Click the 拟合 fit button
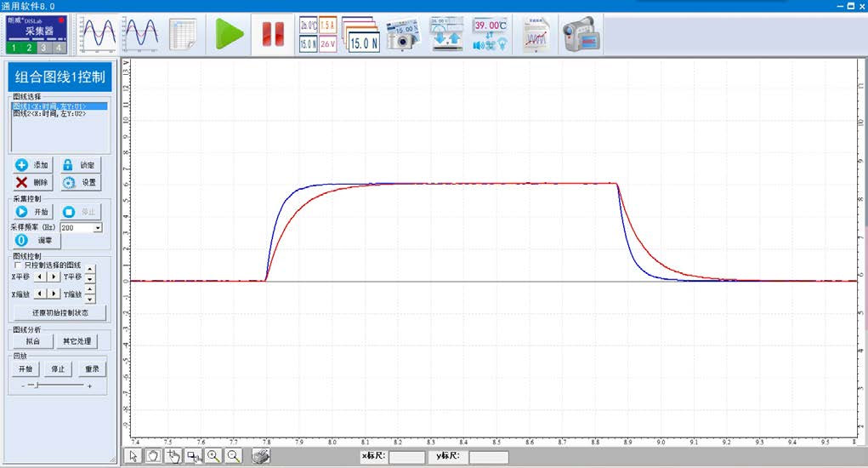Viewport: 868px width, 468px height. [x=32, y=341]
